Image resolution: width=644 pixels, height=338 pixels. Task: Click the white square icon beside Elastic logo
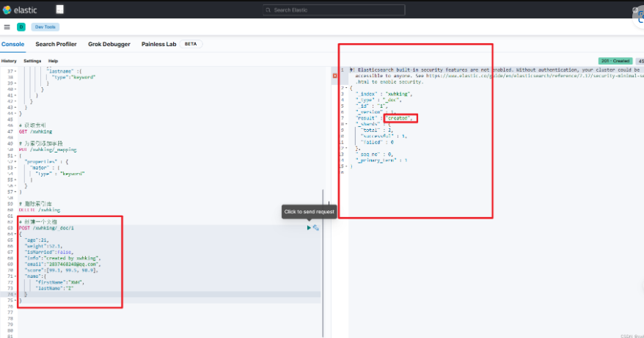click(59, 10)
